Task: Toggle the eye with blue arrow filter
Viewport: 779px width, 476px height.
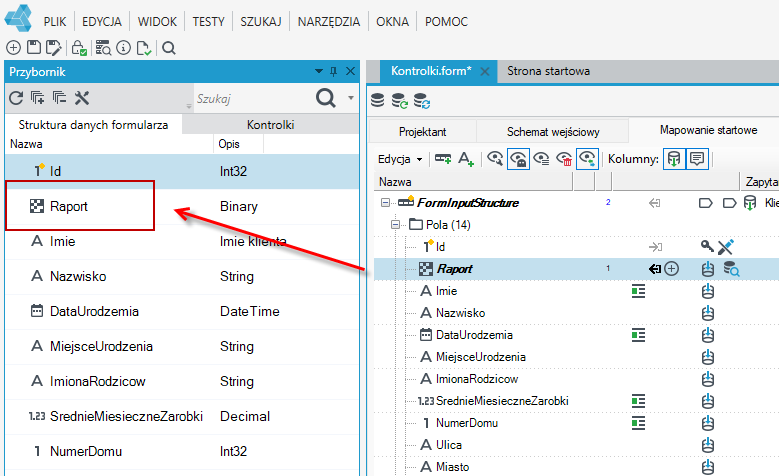Action: click(x=587, y=159)
